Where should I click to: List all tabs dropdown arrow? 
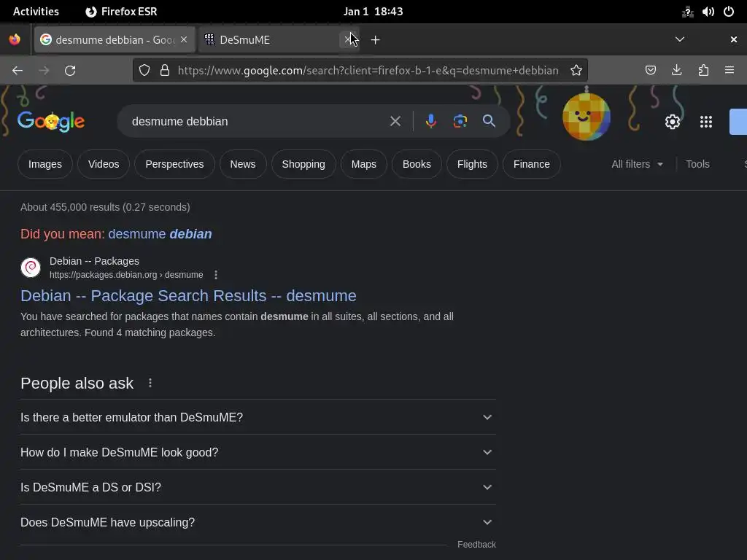pos(680,39)
